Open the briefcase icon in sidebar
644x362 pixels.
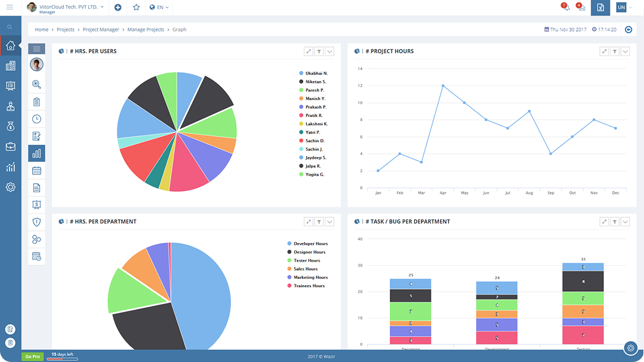11,146
